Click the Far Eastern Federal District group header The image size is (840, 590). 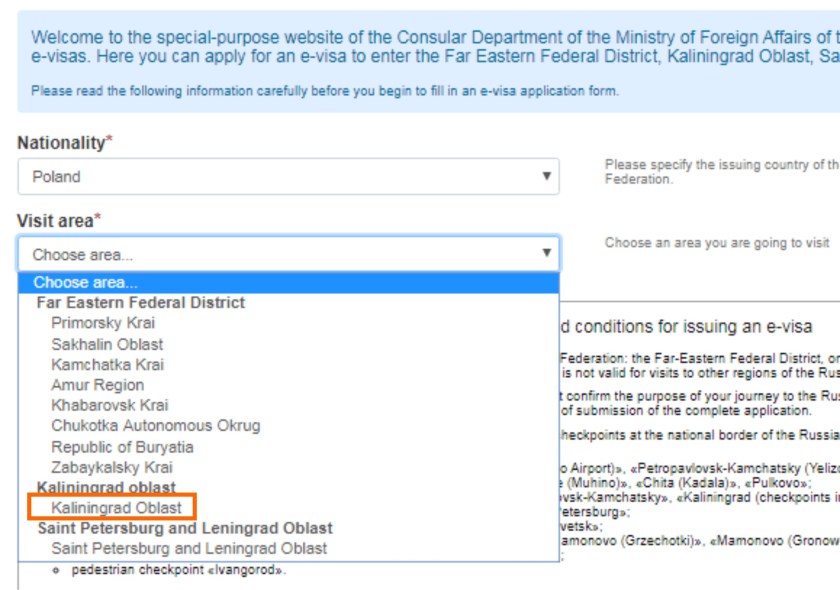140,302
